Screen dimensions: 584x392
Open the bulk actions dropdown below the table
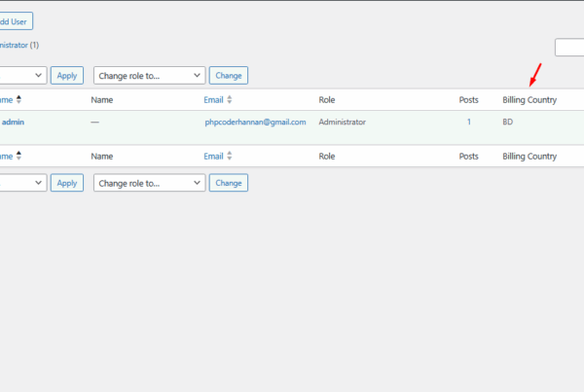pos(22,183)
